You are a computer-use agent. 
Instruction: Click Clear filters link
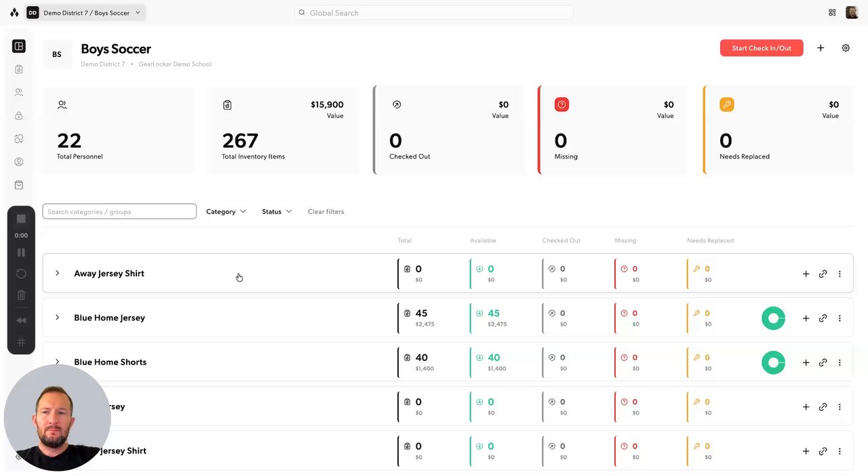click(x=325, y=211)
